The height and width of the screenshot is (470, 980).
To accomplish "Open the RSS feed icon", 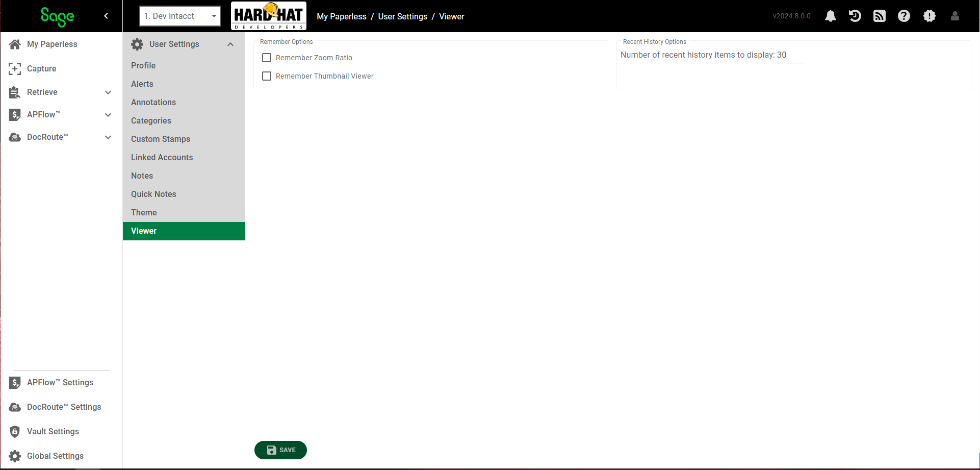I will (x=880, y=16).
